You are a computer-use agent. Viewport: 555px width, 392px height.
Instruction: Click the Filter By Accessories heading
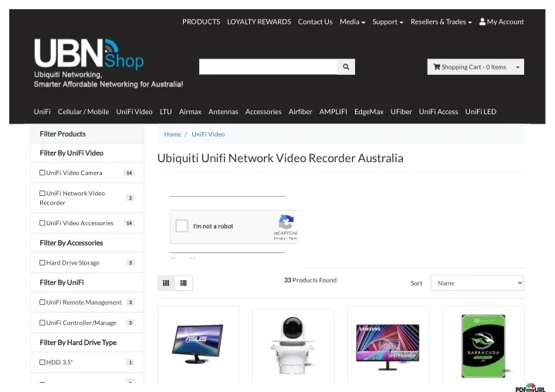(x=71, y=243)
